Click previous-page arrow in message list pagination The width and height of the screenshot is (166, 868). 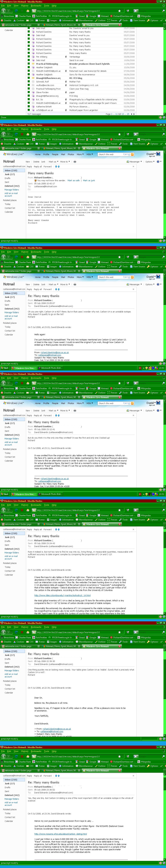(132, 114)
